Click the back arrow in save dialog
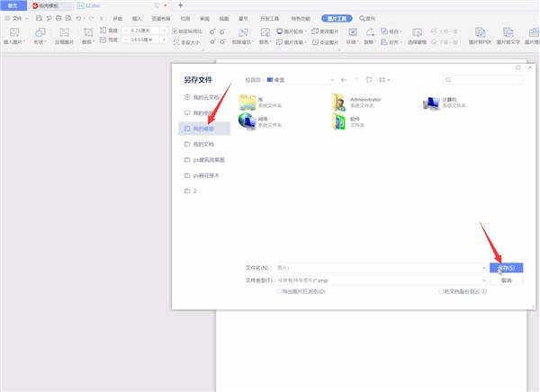The width and height of the screenshot is (540, 392). tap(344, 80)
